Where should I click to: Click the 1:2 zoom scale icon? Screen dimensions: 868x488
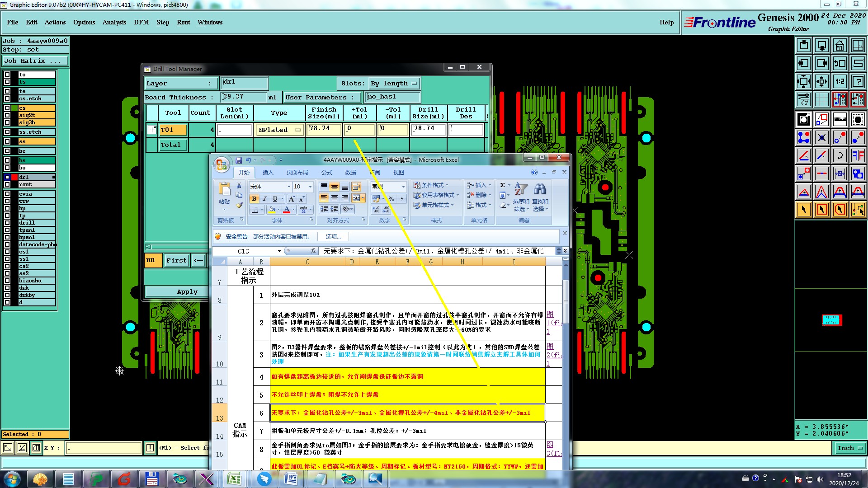pos(840,81)
